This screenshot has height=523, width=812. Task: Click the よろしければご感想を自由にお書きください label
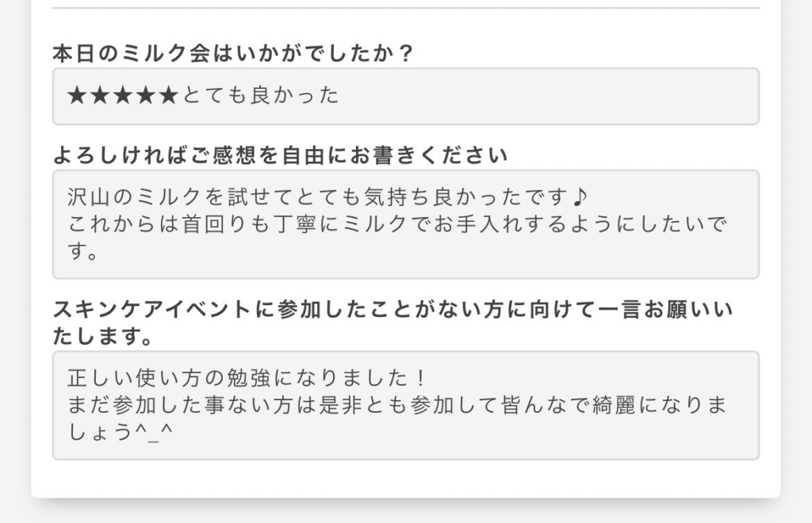[280, 155]
